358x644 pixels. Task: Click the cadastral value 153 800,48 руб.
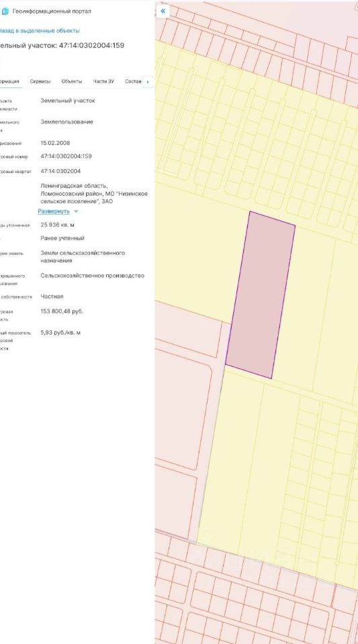(62, 311)
